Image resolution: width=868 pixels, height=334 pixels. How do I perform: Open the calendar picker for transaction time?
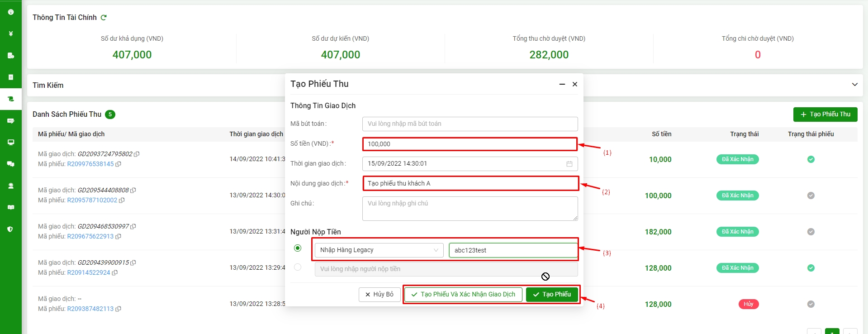569,164
